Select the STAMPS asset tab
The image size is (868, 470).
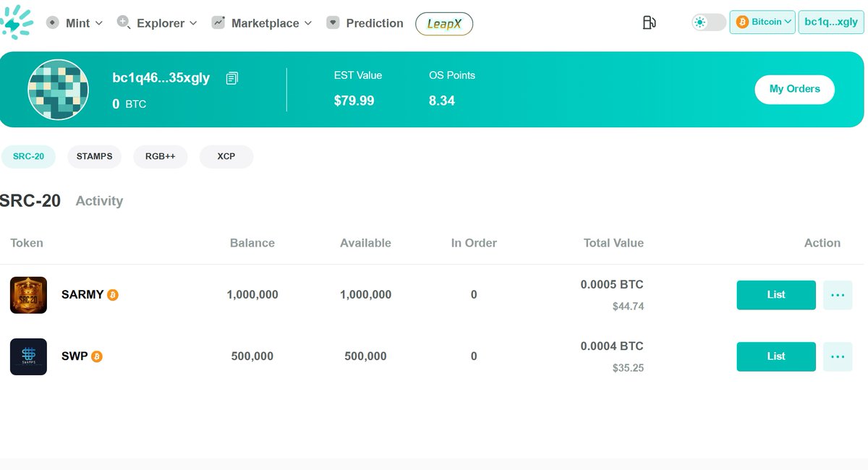95,156
